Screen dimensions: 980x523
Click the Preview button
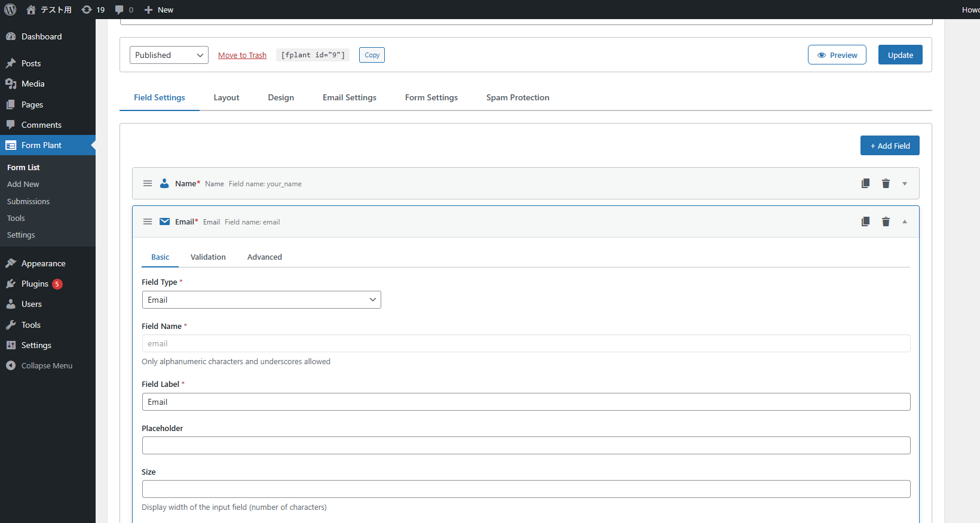pyautogui.click(x=837, y=55)
